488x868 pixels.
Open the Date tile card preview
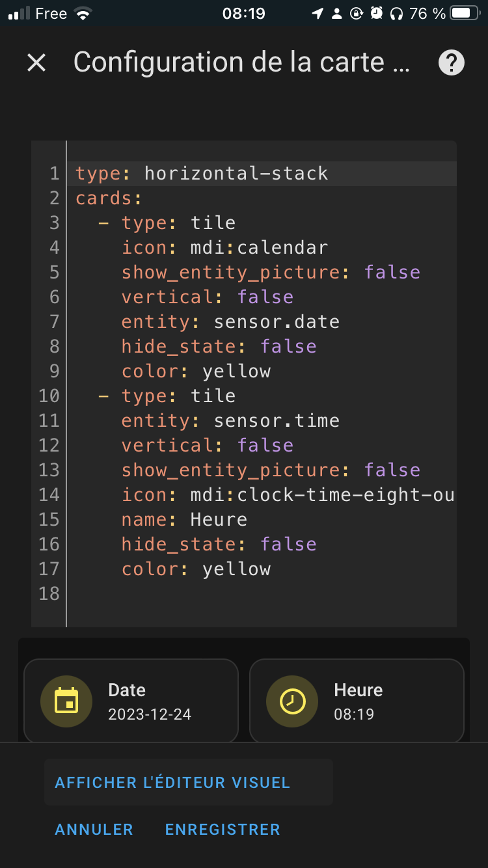(131, 701)
